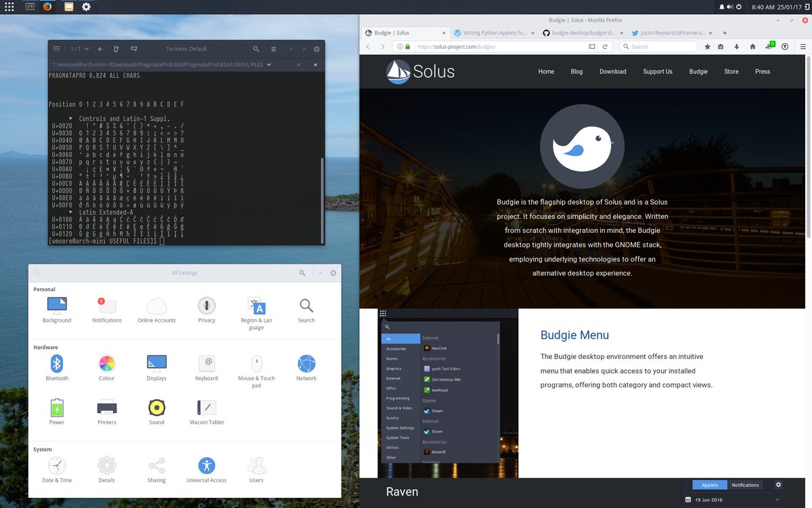The height and width of the screenshot is (508, 812).
Task: Expand the terminal title path dropdown arrow
Action: tap(269, 64)
